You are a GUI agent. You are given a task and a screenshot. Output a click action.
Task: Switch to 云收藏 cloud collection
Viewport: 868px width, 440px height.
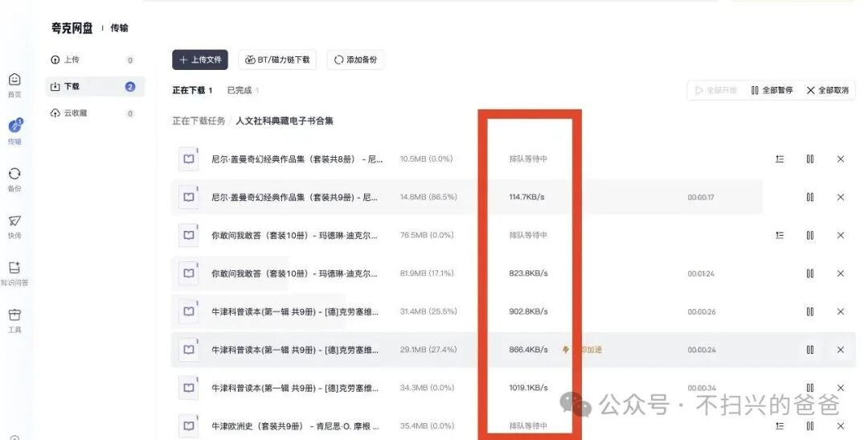coord(76,113)
